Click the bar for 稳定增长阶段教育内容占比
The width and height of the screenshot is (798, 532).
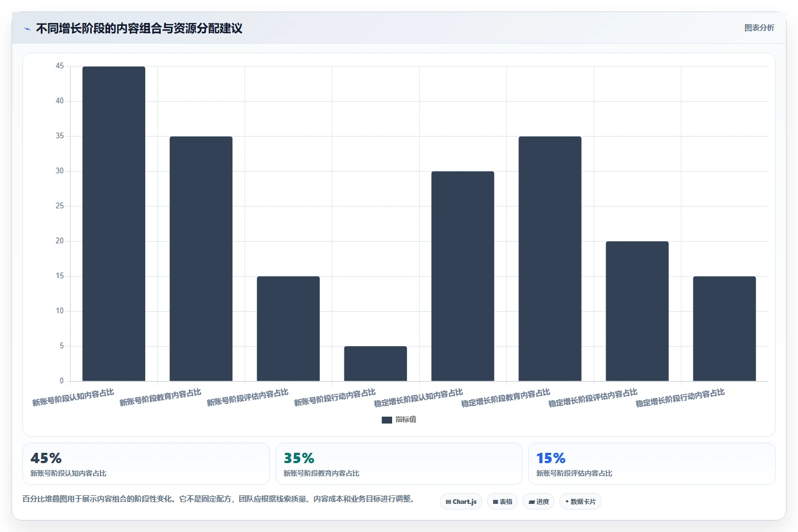[550, 259]
